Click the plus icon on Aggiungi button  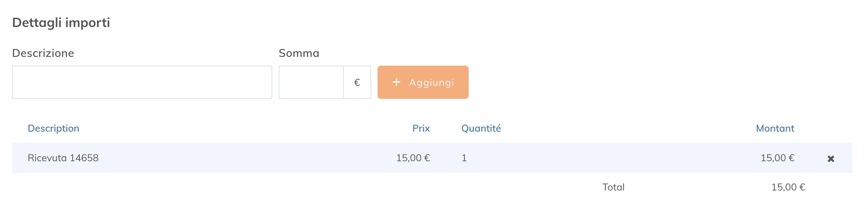click(x=396, y=82)
